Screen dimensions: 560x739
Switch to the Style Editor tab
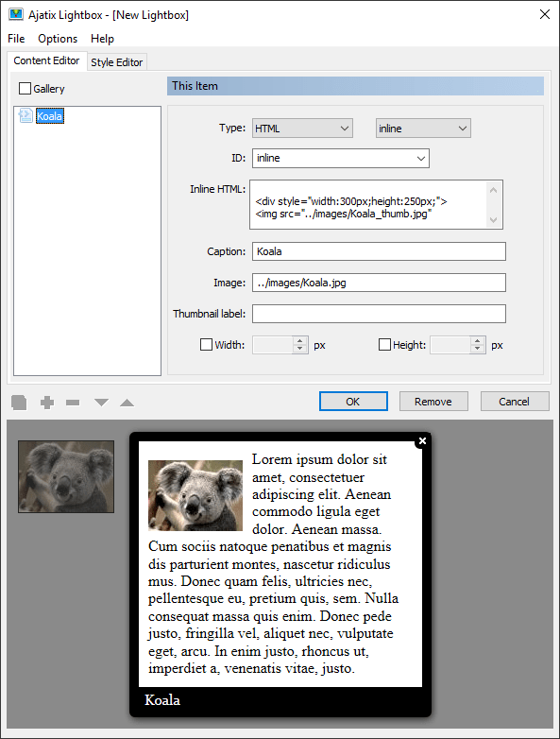pos(117,62)
